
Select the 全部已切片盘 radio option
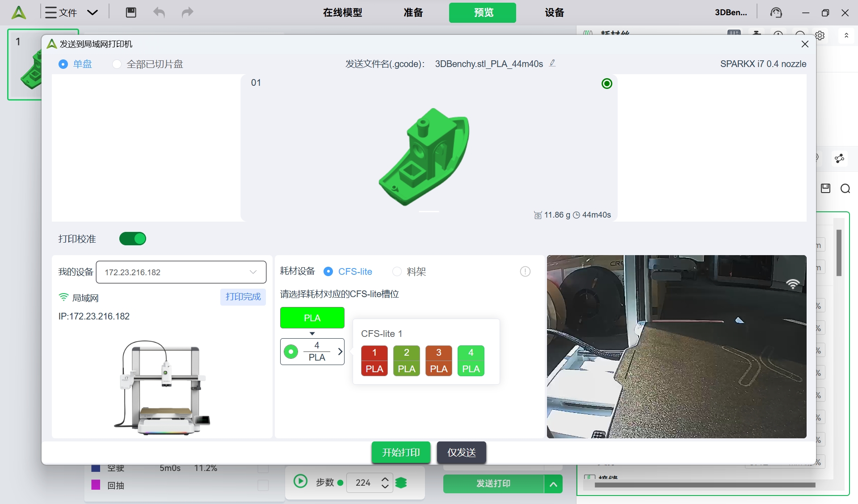pos(117,64)
